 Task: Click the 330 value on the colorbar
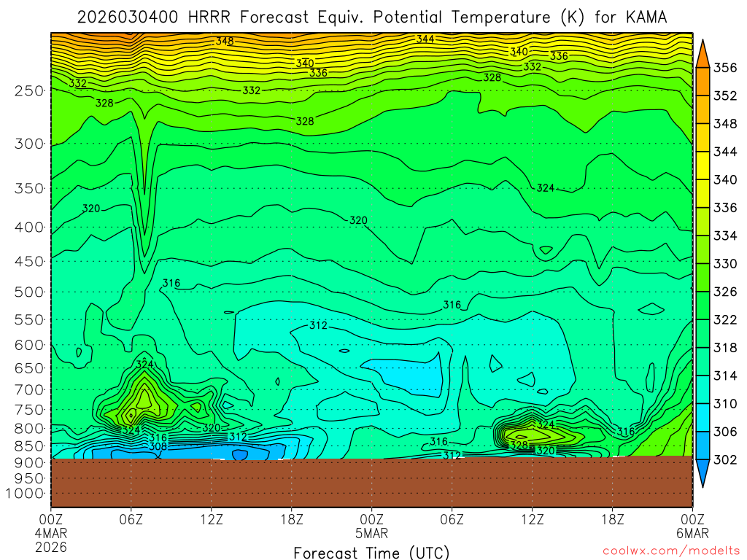click(725, 264)
